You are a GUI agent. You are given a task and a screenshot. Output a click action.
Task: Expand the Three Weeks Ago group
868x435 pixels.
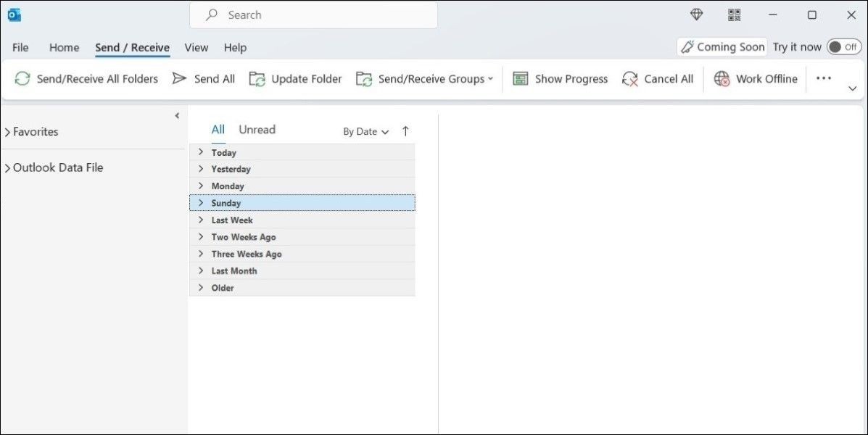[201, 254]
